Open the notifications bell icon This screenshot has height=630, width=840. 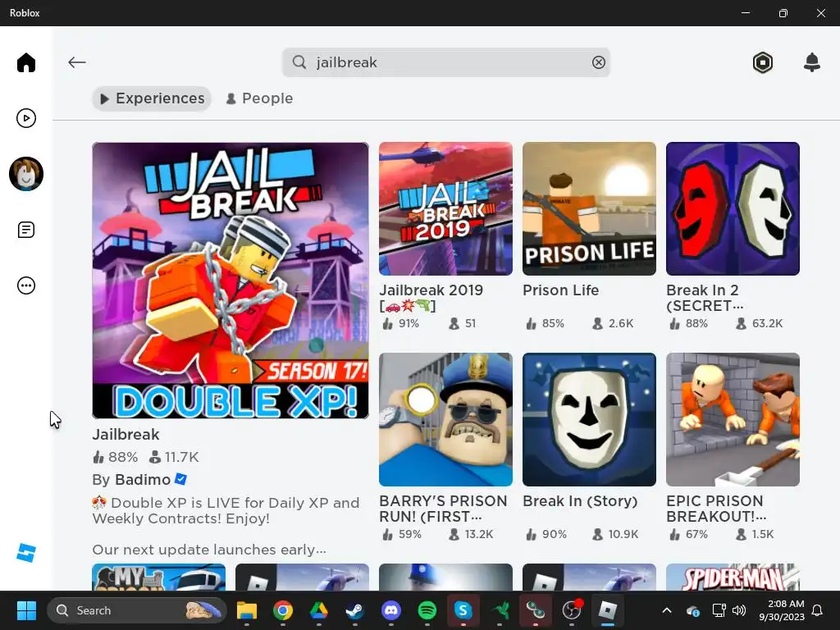[x=811, y=62]
